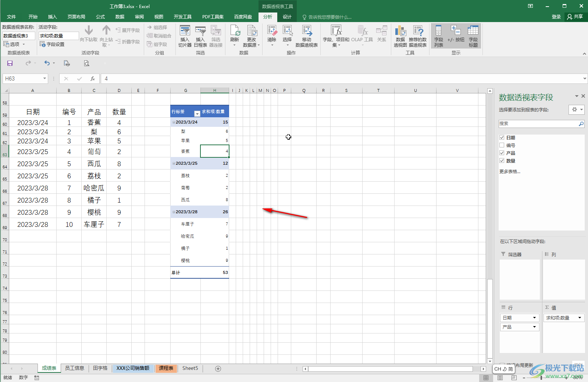Click the Undo icon

(47, 63)
